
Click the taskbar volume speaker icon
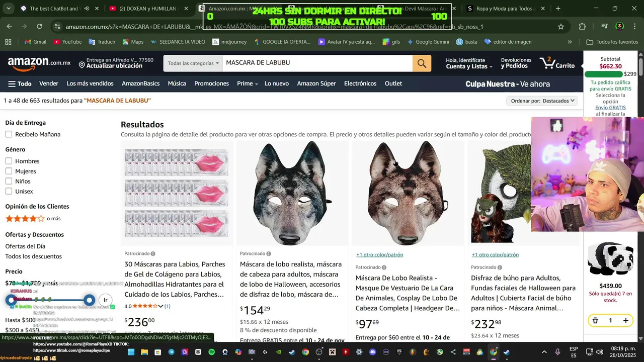click(599, 352)
